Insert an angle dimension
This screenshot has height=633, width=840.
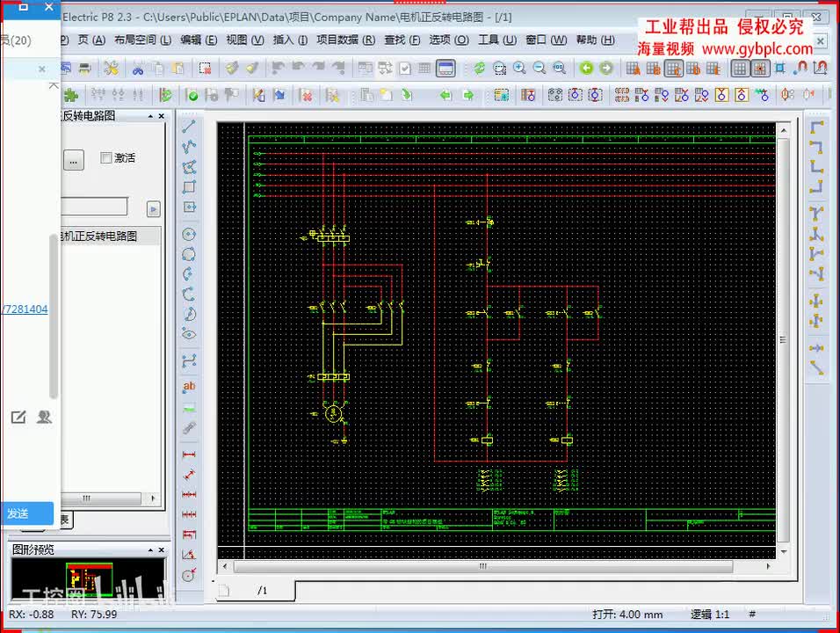[189, 555]
